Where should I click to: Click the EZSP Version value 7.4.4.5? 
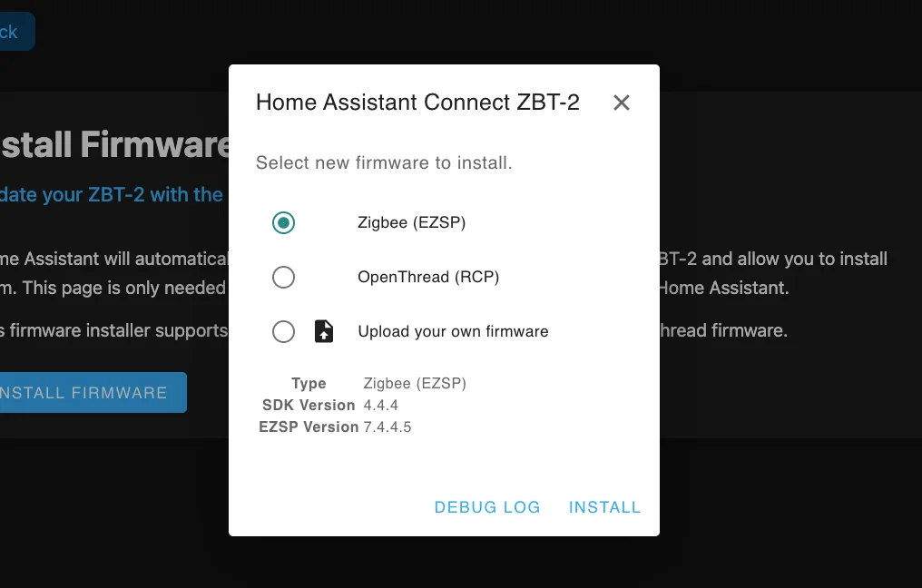coord(387,426)
